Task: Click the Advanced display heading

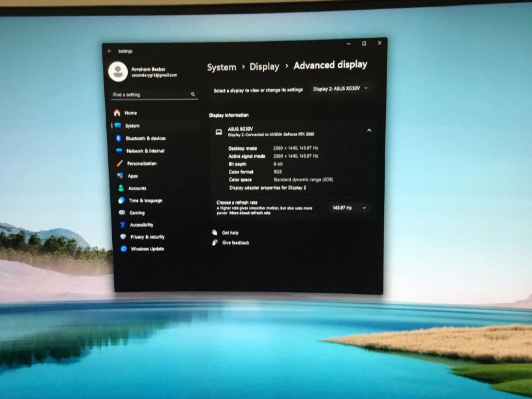Action: point(331,65)
